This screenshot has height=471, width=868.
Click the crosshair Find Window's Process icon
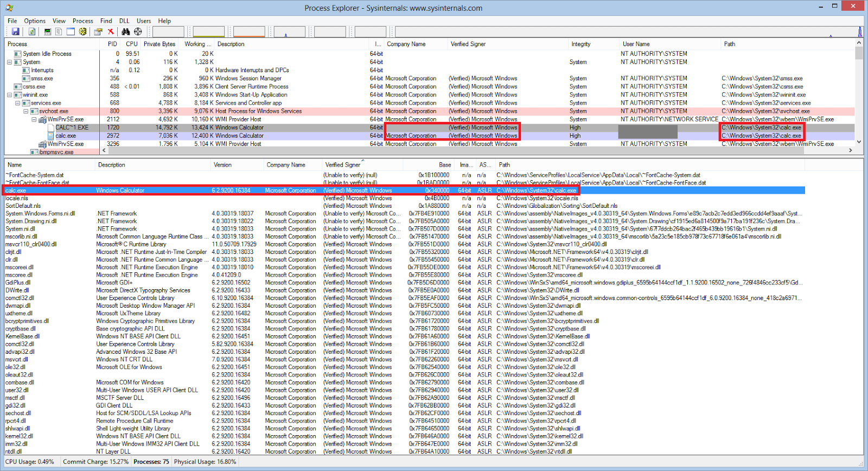coord(138,32)
